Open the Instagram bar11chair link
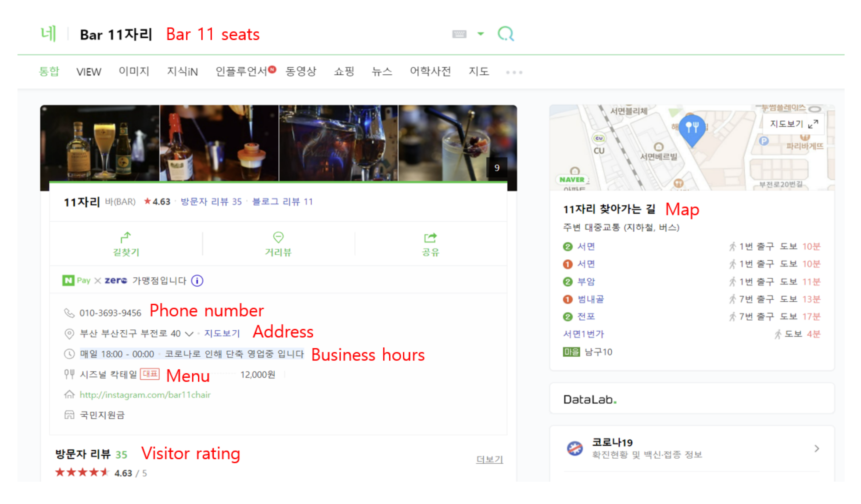The height and width of the screenshot is (504, 861). coord(145,395)
